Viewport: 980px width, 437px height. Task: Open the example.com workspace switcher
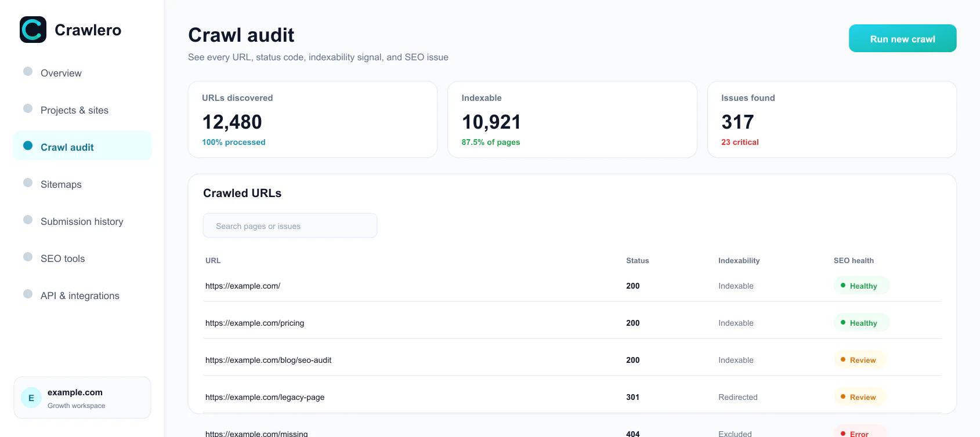point(82,398)
